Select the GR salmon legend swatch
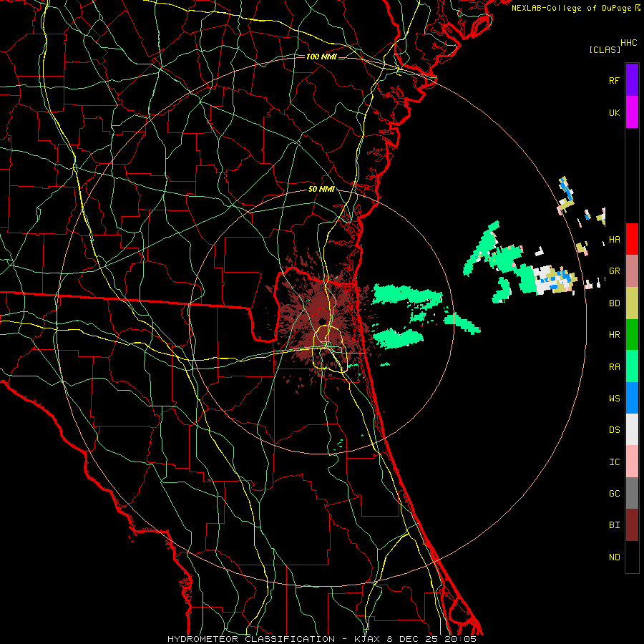The width and height of the screenshot is (644, 644). pos(632,271)
